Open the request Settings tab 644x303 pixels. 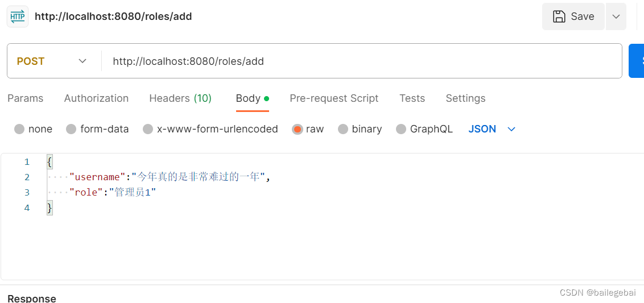point(465,98)
